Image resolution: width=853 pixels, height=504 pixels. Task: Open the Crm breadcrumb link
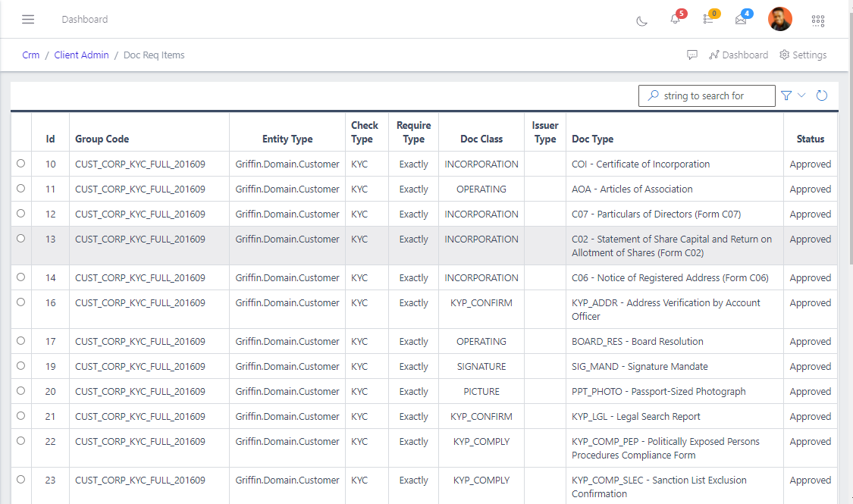coord(30,55)
